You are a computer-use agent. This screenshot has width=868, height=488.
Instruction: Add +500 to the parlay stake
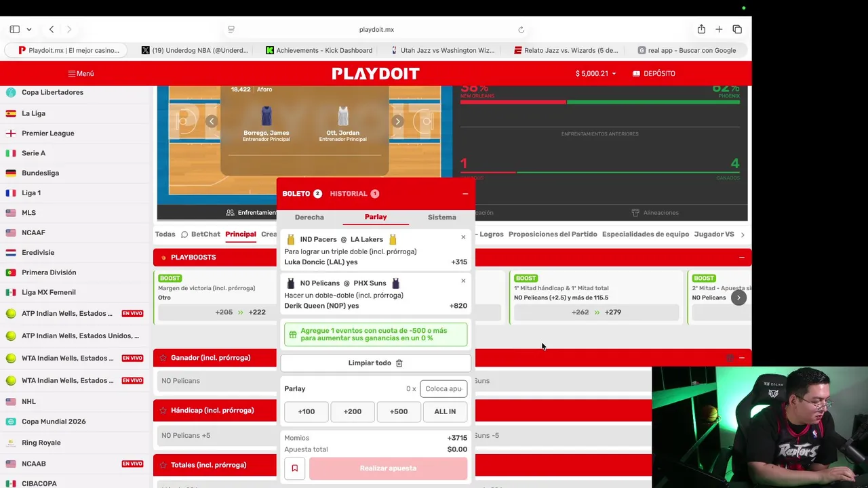[399, 411]
